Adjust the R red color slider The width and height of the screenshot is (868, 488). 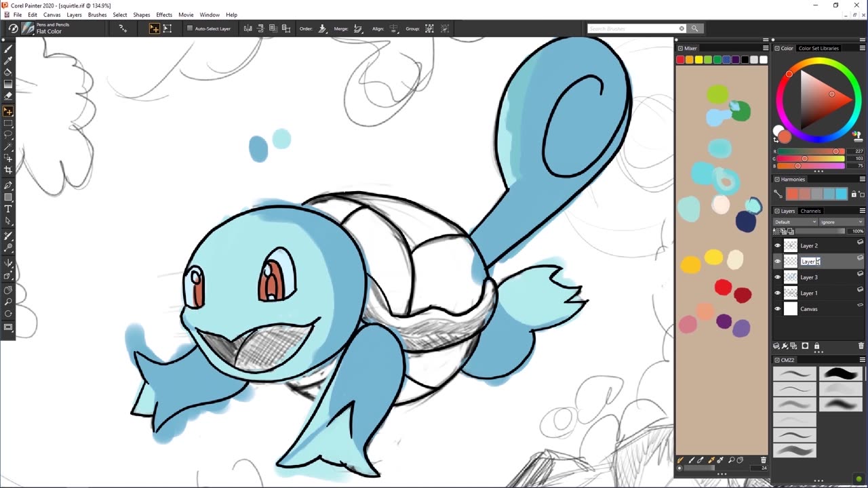point(810,151)
